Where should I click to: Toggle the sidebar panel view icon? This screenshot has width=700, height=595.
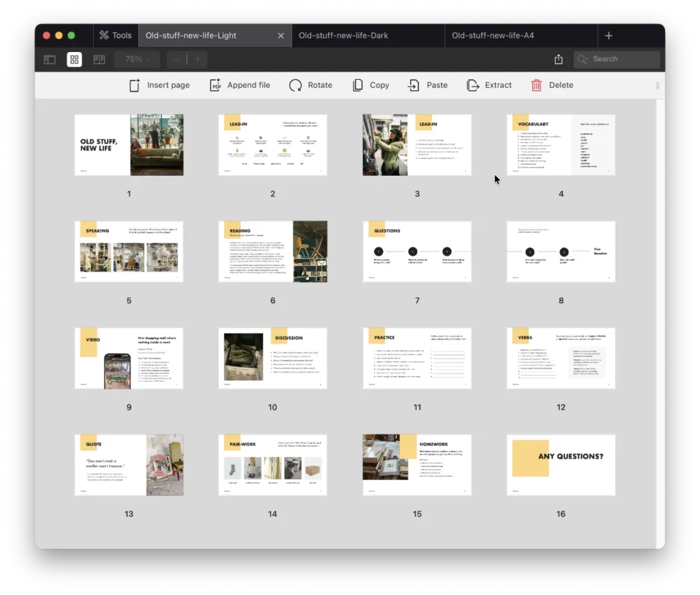50,59
